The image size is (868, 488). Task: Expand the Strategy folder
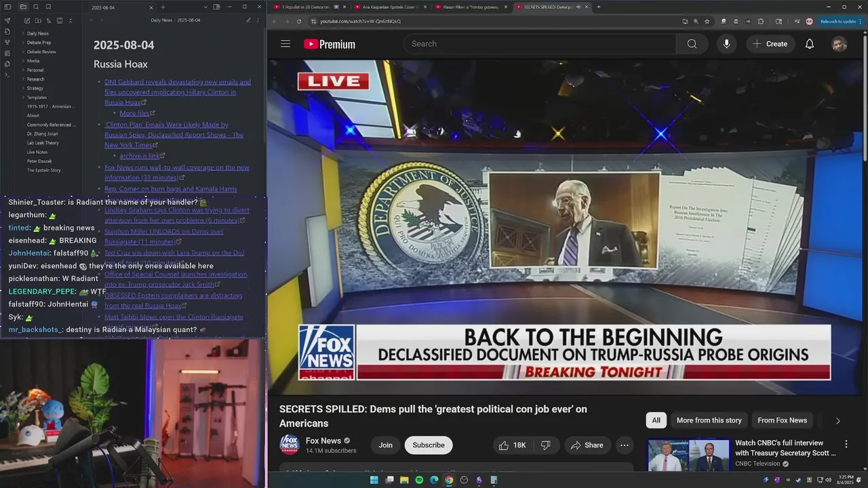35,88
